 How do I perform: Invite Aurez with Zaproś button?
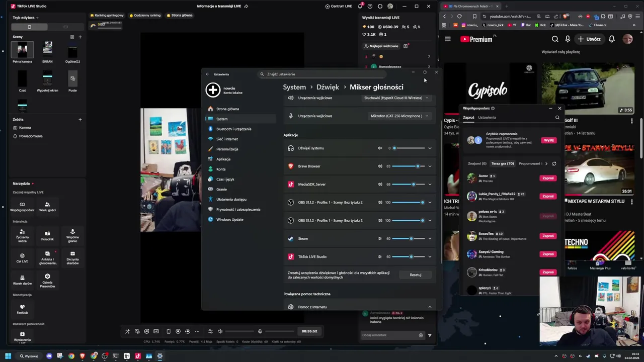click(x=548, y=178)
